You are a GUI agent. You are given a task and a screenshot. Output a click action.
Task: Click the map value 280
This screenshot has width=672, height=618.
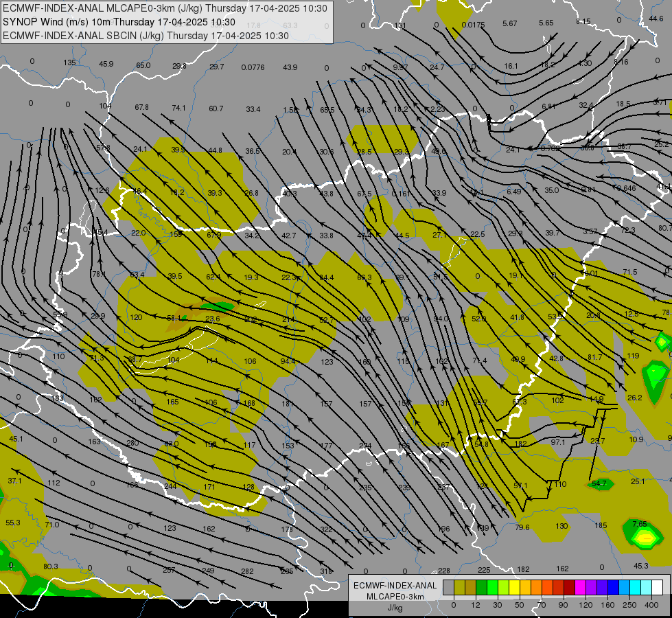pos(132,443)
